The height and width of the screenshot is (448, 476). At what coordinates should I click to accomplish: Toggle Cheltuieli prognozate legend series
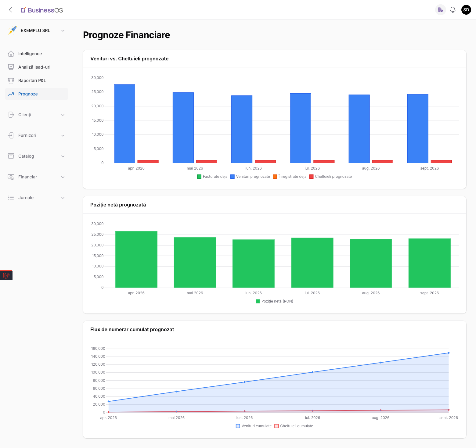point(330,177)
